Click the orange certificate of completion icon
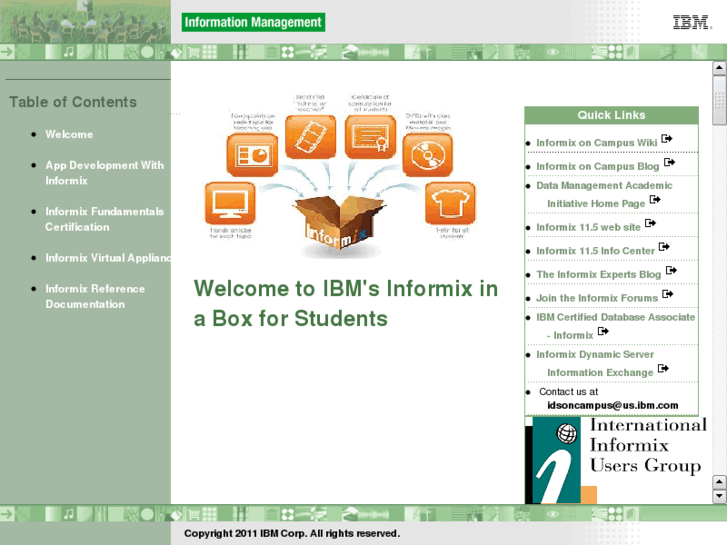The height and width of the screenshot is (545, 727). coord(370,137)
